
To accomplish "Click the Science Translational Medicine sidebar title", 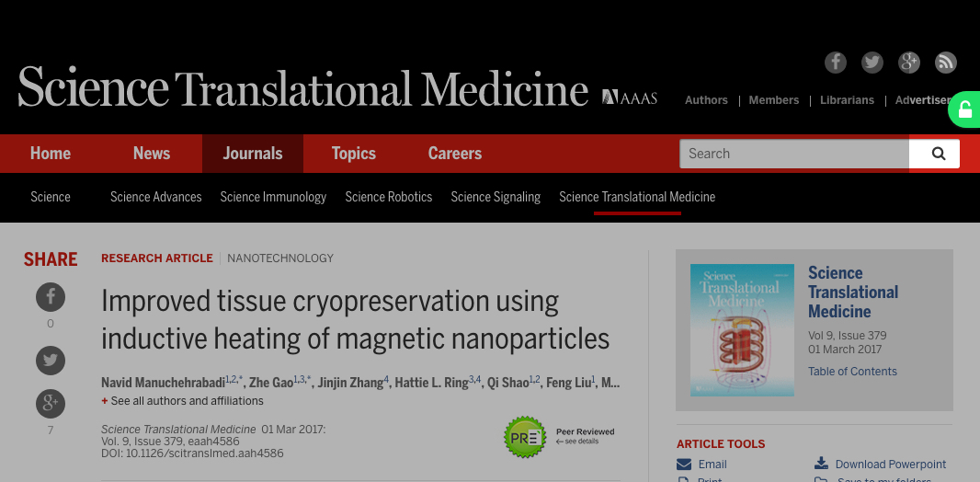I will [x=853, y=292].
